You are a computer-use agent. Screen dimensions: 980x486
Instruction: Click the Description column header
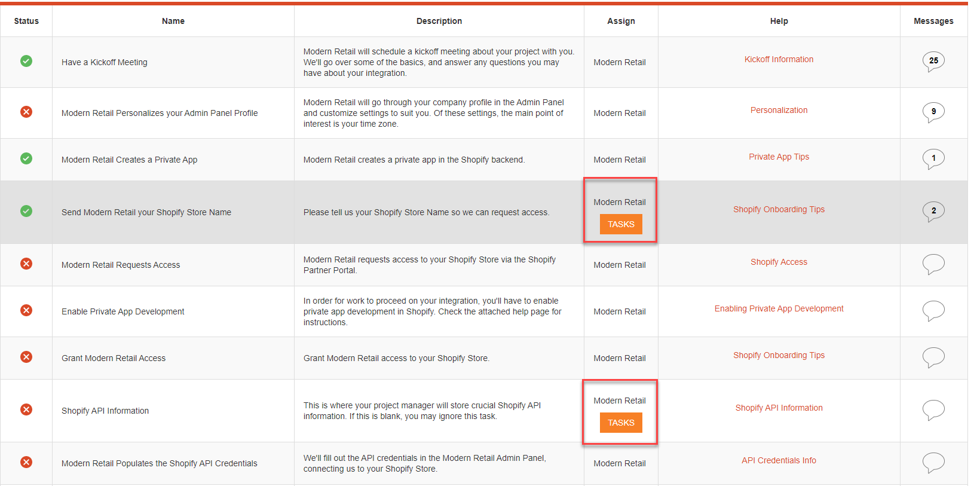439,21
